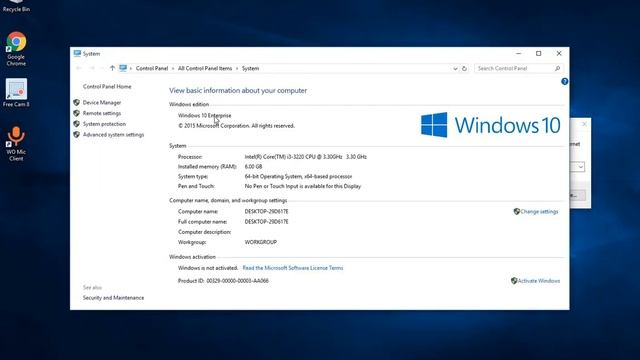Launch Free Cam 8 desktop shortcut
This screenshot has height=360, width=640.
coord(16,93)
